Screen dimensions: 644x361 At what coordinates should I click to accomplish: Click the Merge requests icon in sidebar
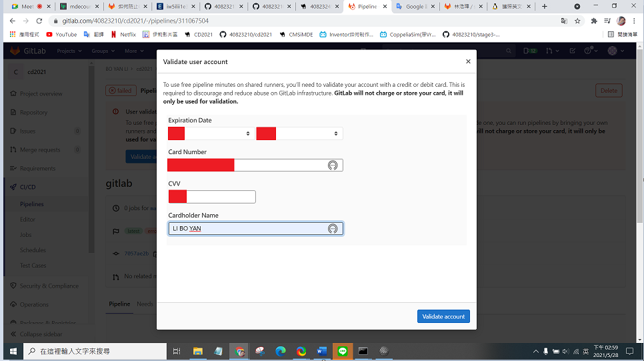(x=13, y=149)
